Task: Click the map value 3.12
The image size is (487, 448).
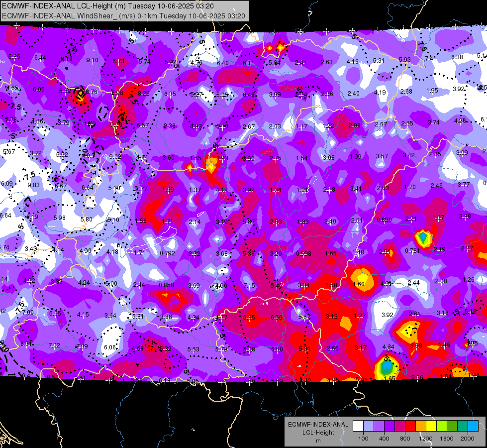Action: pos(331,316)
